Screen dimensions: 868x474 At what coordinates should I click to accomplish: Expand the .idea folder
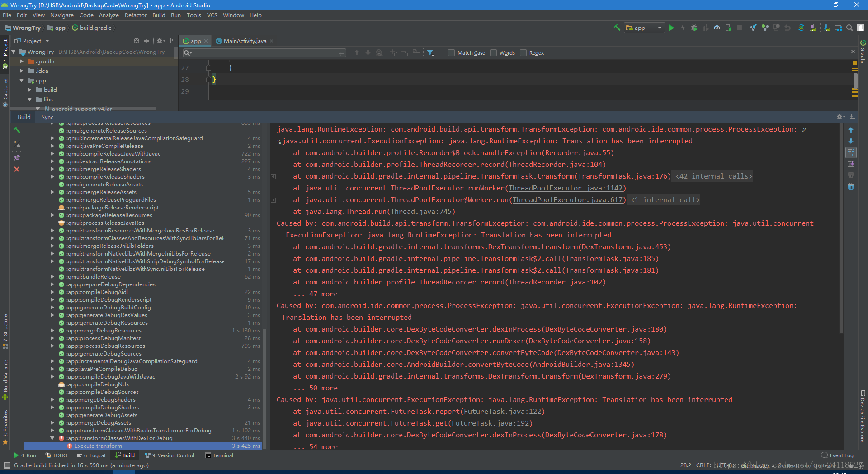pos(21,71)
